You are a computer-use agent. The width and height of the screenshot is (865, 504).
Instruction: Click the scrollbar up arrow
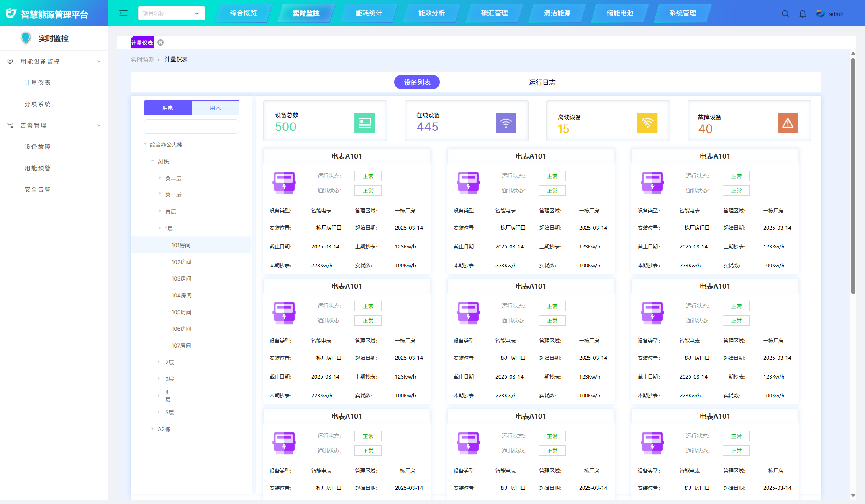click(853, 54)
